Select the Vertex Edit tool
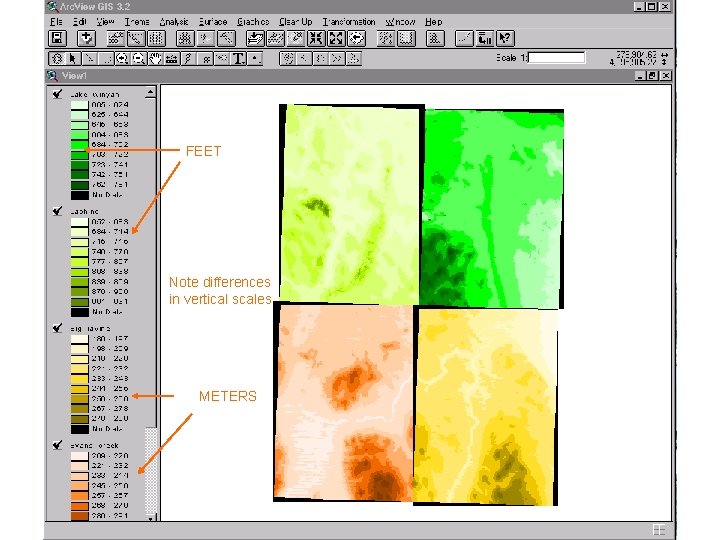Screen dimensions: 720x540 click(89, 59)
